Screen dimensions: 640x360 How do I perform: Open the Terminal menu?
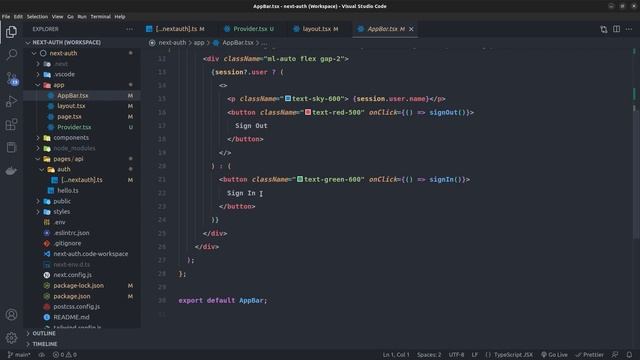pos(100,17)
